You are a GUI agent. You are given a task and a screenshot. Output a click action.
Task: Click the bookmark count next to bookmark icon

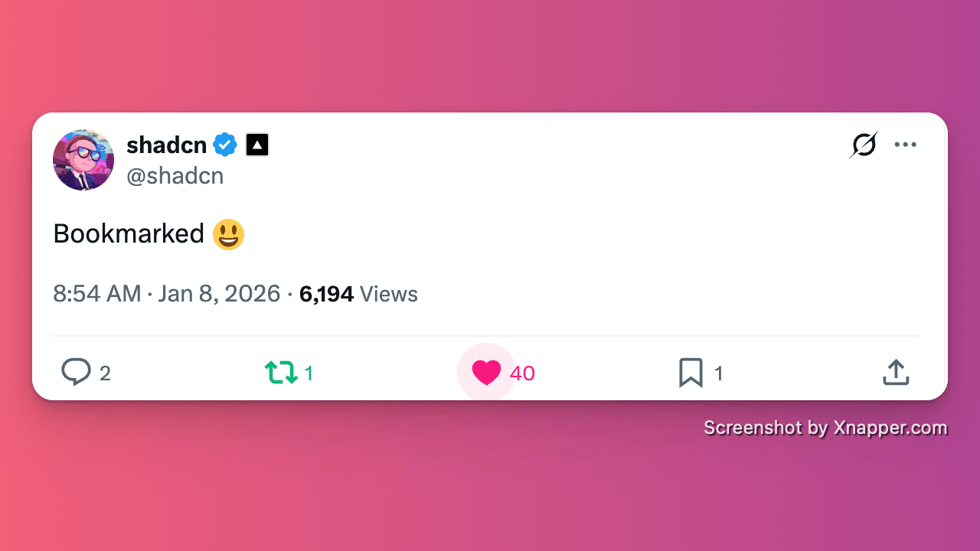pyautogui.click(x=719, y=373)
